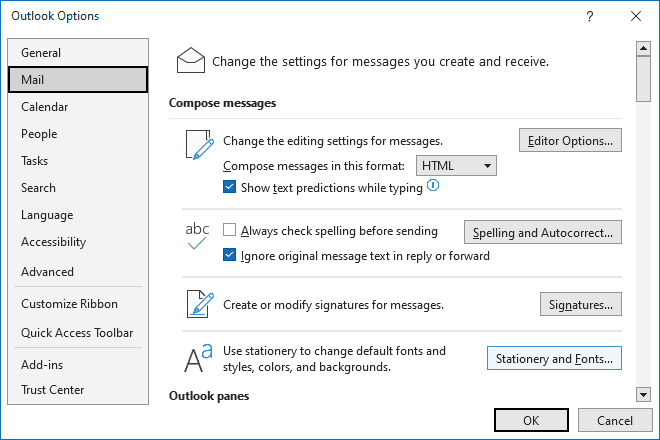Confirm with the OK button

(x=531, y=420)
